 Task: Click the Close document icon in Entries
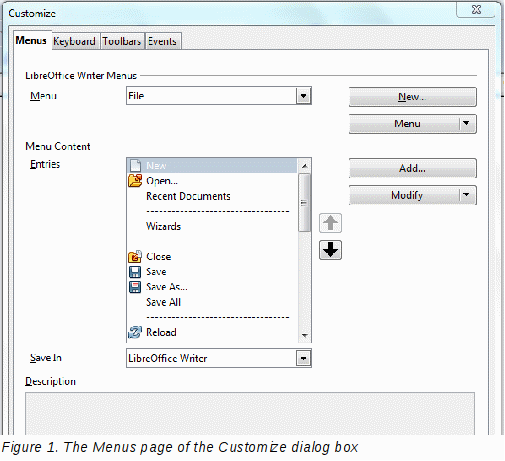135,257
